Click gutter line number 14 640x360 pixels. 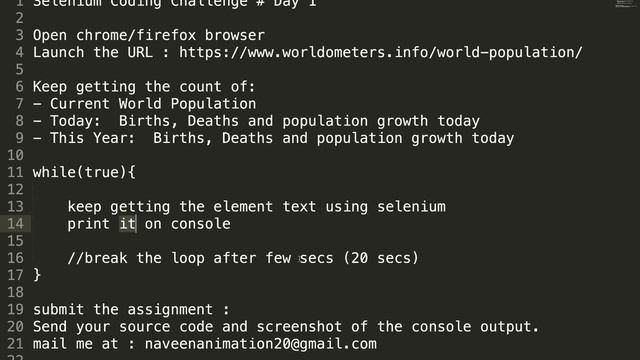point(16,224)
